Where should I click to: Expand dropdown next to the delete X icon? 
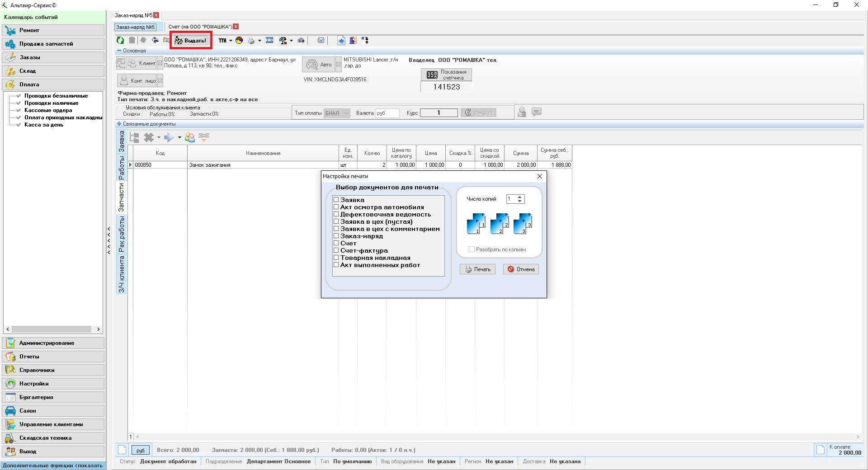(159, 137)
